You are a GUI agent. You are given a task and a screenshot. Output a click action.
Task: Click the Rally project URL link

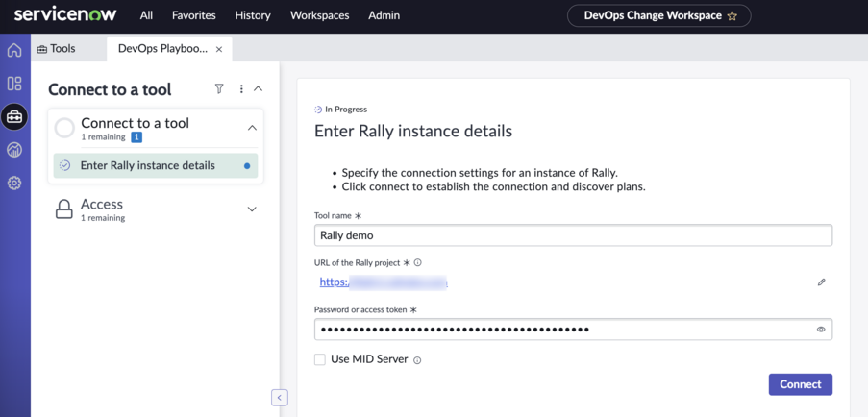click(x=384, y=282)
